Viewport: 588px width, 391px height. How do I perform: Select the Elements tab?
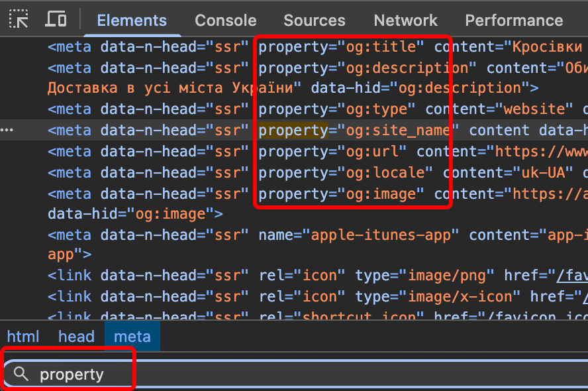coord(132,20)
